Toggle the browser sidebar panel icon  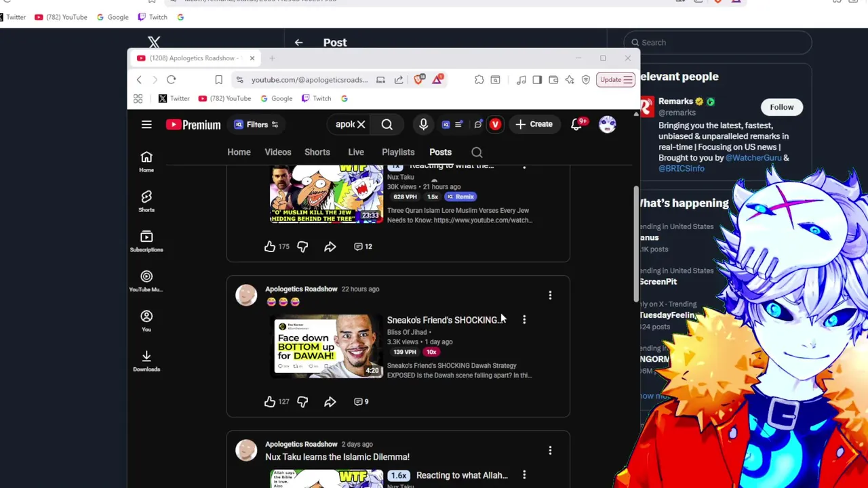pos(537,80)
